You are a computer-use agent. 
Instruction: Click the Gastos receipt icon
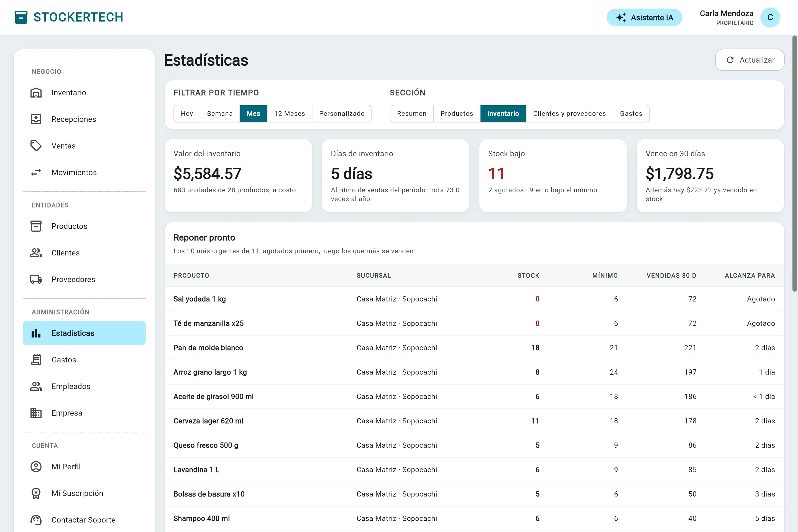36,360
